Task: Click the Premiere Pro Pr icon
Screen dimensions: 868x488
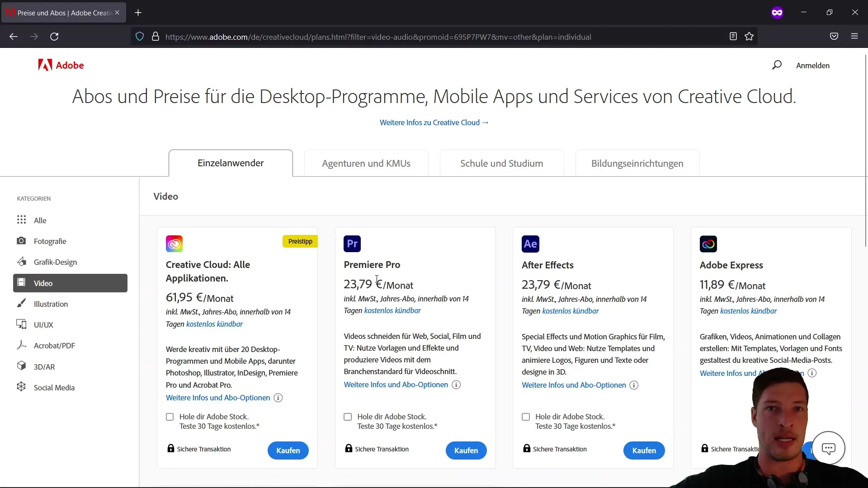Action: tap(352, 244)
